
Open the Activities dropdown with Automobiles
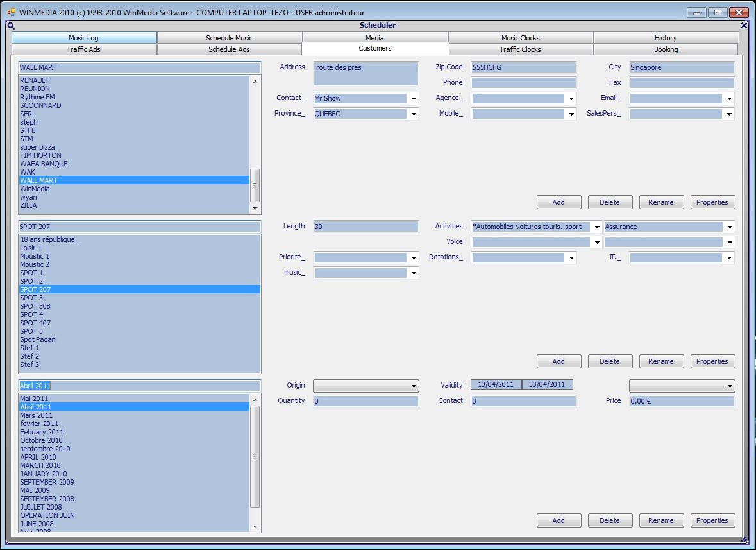[596, 227]
